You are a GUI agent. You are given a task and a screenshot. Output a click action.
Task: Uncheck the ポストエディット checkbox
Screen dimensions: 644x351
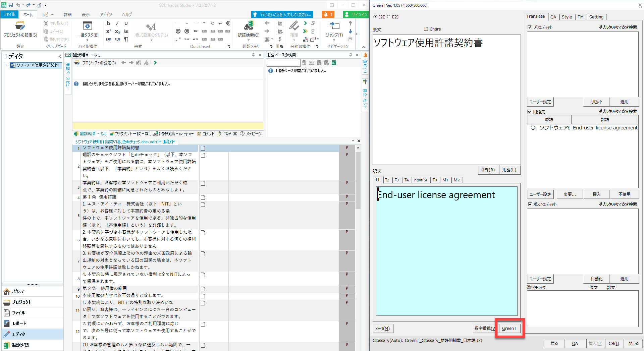pos(530,204)
